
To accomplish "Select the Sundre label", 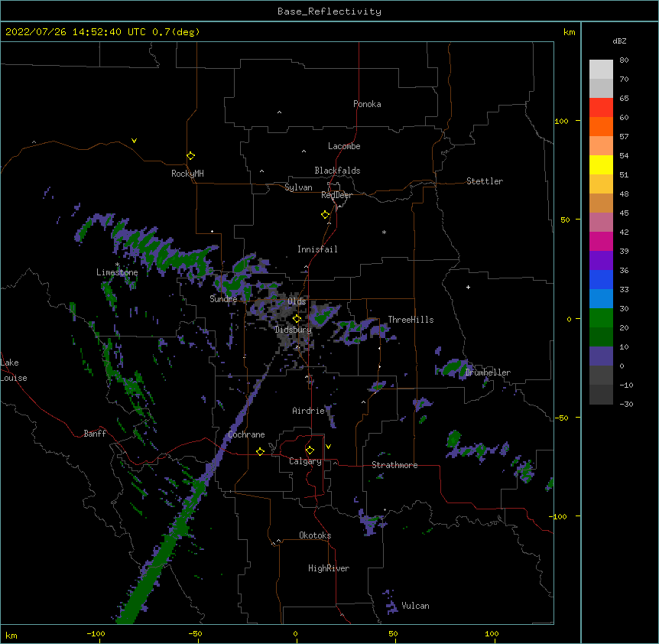I will (223, 299).
